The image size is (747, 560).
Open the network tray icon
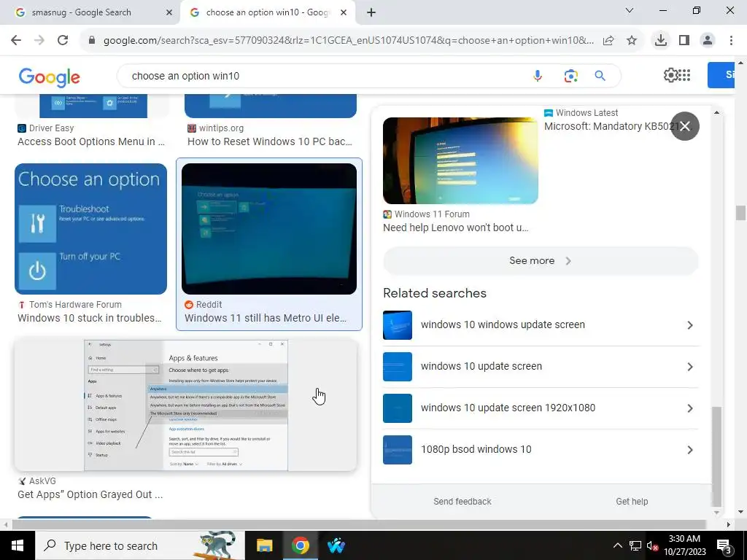[635, 545]
